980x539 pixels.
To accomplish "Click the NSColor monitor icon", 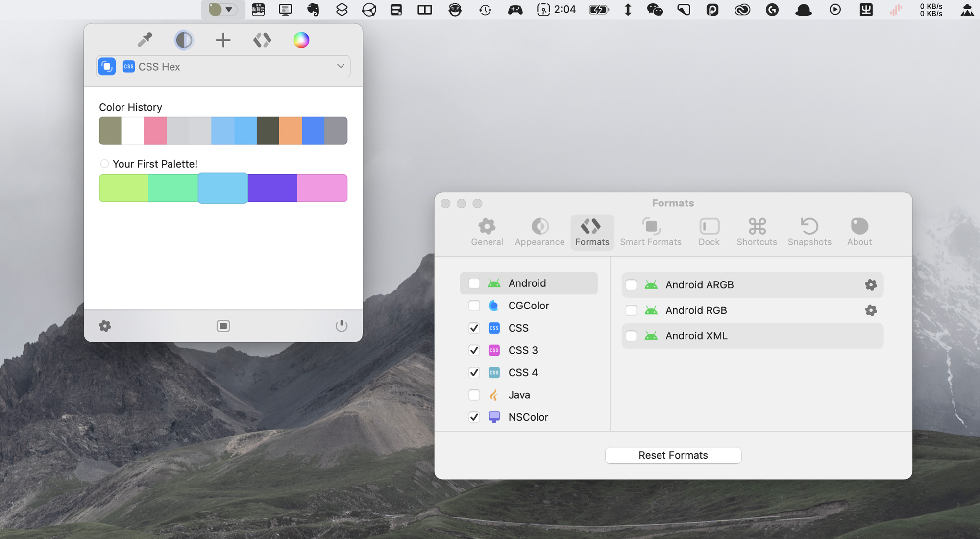I will pyautogui.click(x=494, y=417).
